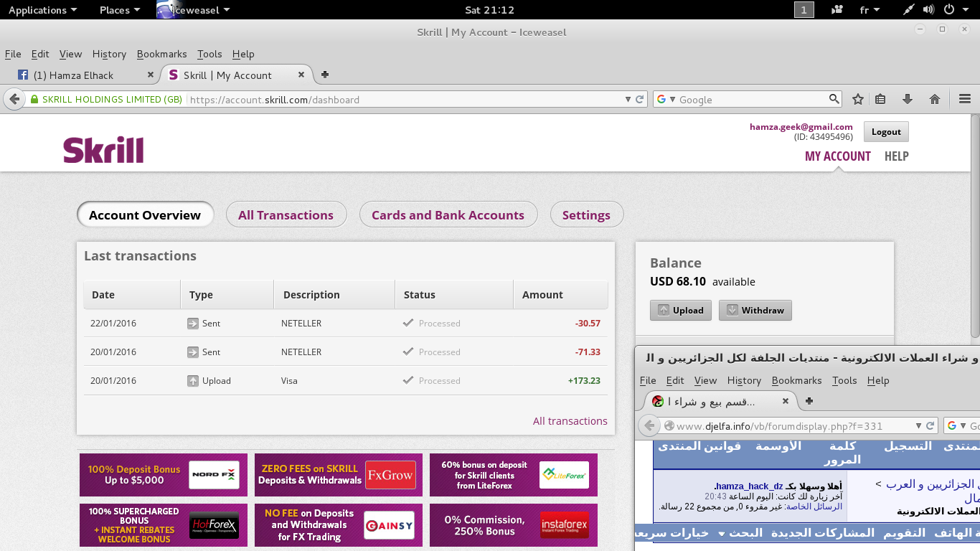Open URL history dropdown in main address bar

[628, 100]
